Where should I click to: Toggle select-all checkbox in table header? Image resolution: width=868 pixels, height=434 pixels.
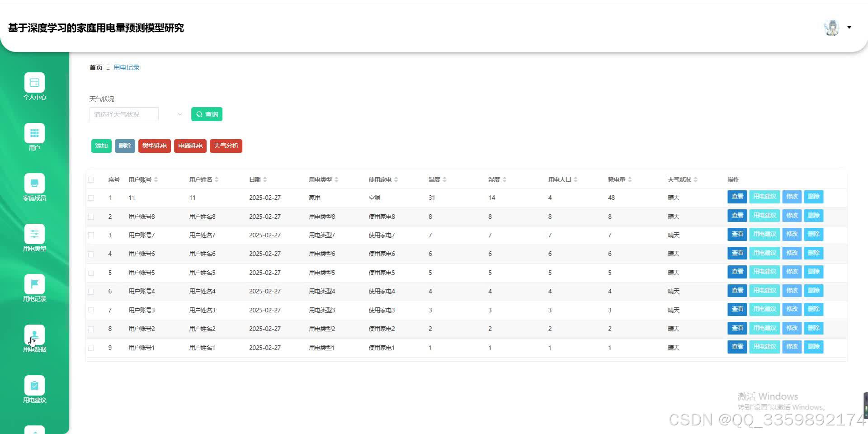[x=91, y=179]
